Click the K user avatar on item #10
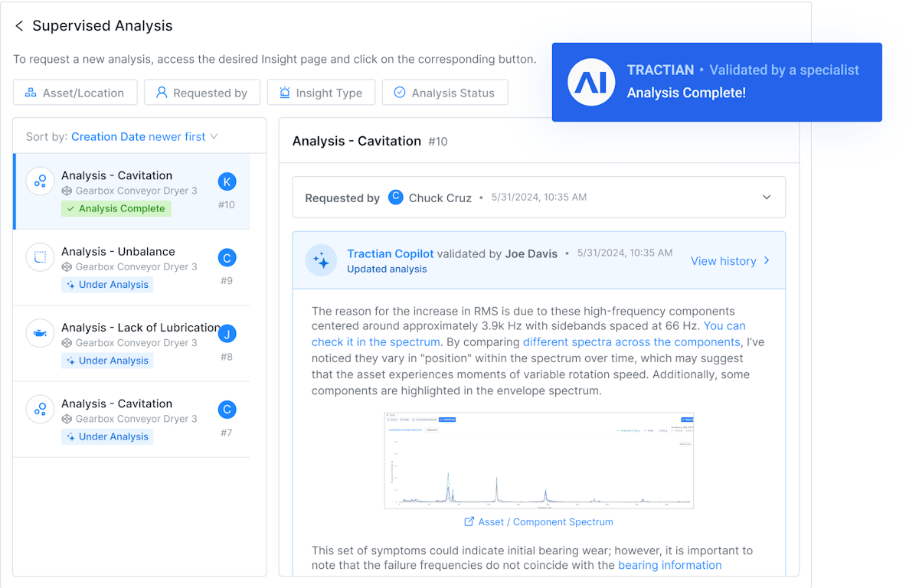 [x=227, y=181]
